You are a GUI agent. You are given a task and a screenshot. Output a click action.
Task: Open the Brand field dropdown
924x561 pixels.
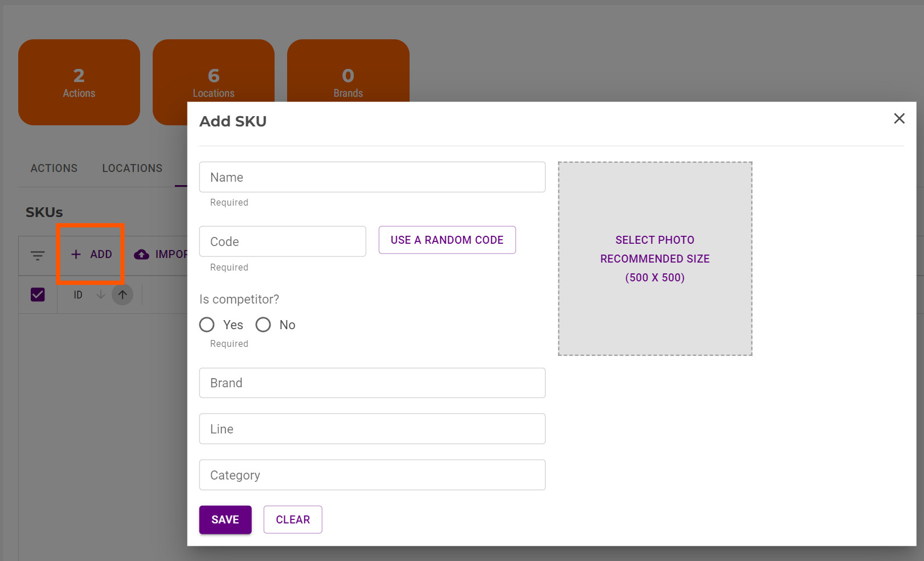pos(372,383)
